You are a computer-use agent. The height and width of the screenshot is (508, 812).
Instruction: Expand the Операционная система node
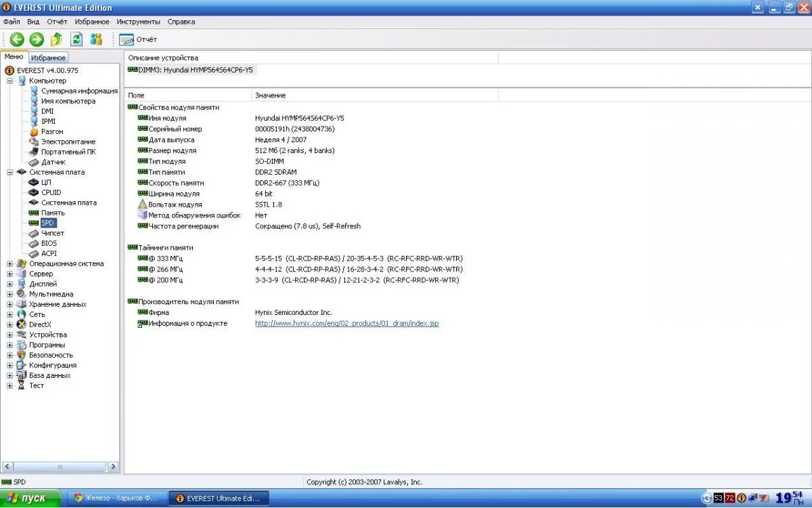click(10, 263)
